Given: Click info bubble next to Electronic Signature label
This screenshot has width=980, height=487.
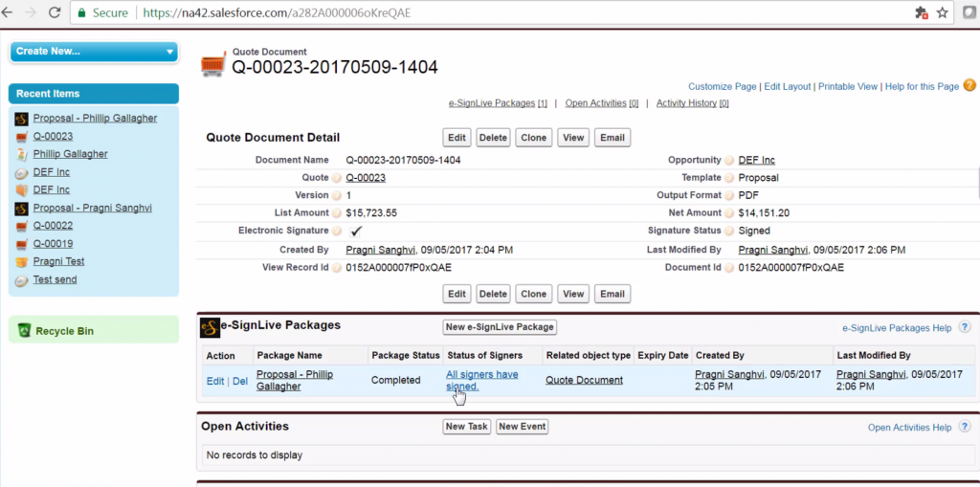Looking at the screenshot, I should 337,231.
